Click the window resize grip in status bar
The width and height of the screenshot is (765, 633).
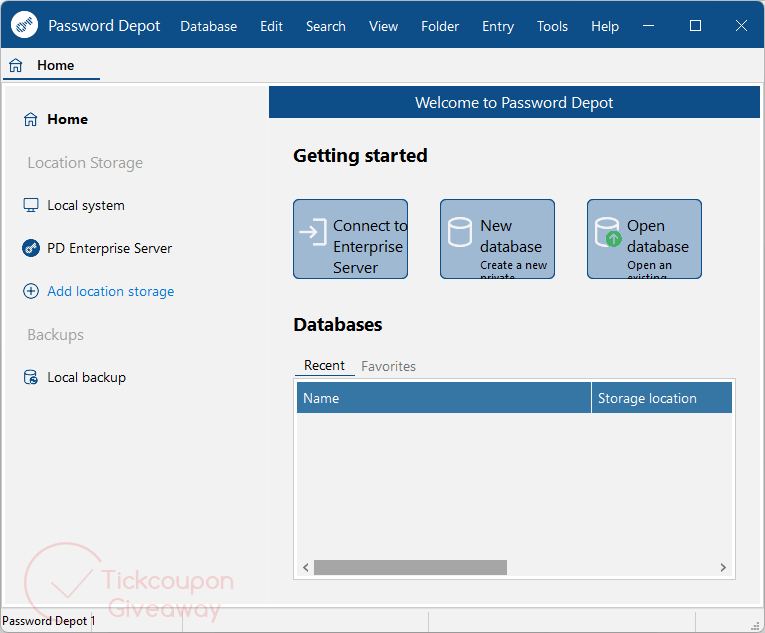(x=755, y=625)
